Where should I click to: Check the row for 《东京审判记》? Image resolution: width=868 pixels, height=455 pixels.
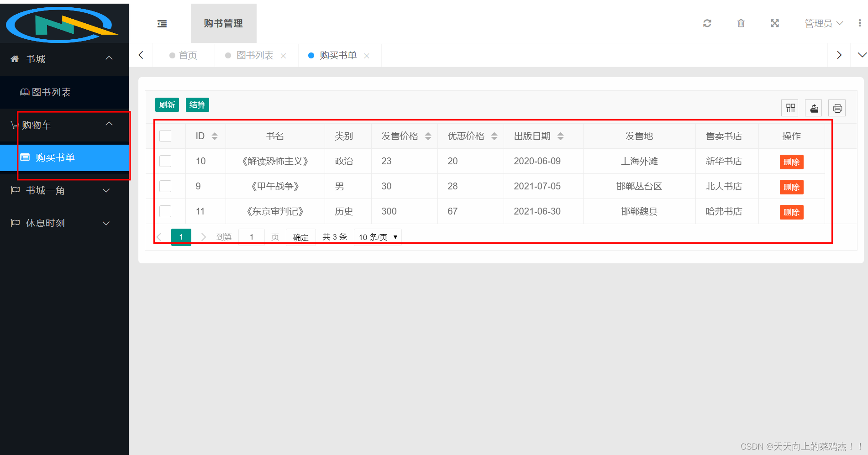pyautogui.click(x=165, y=211)
